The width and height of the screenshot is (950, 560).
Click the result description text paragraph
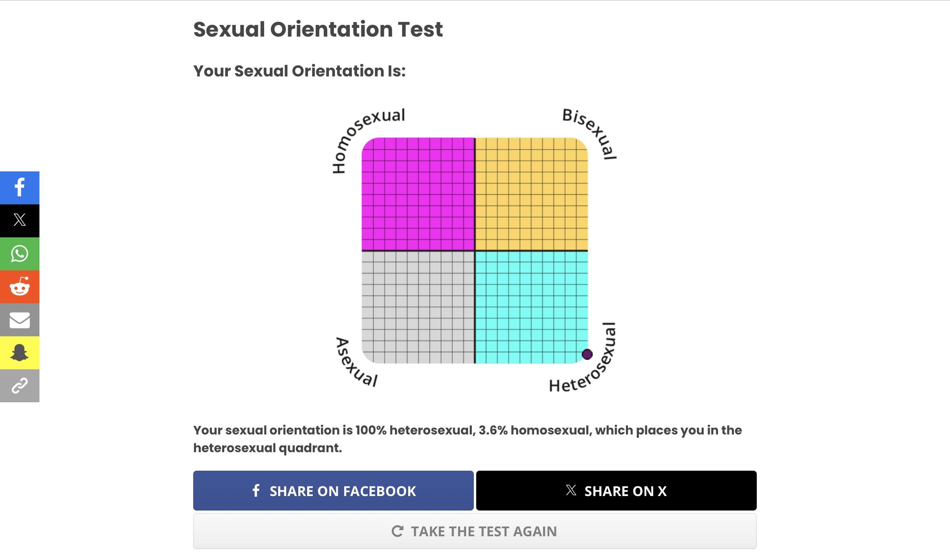point(467,439)
